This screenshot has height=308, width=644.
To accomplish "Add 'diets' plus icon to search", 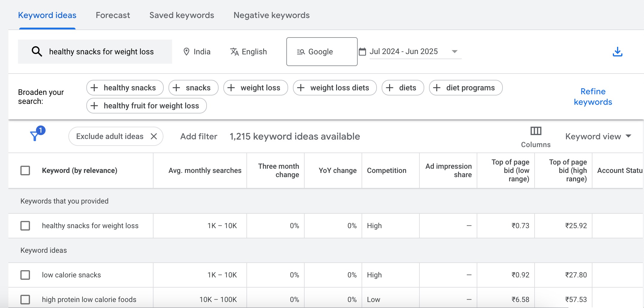I will 389,88.
